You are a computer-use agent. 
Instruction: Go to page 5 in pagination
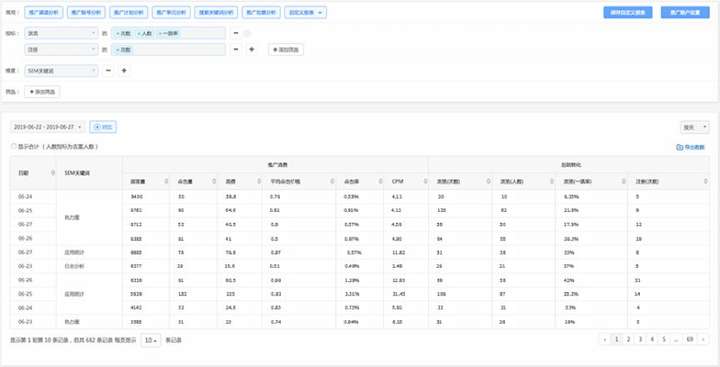click(664, 339)
